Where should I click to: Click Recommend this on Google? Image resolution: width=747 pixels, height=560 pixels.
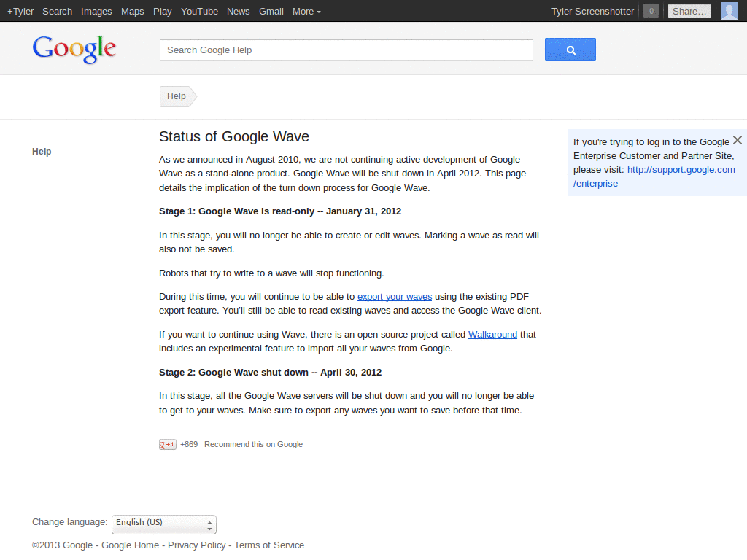pyautogui.click(x=253, y=444)
